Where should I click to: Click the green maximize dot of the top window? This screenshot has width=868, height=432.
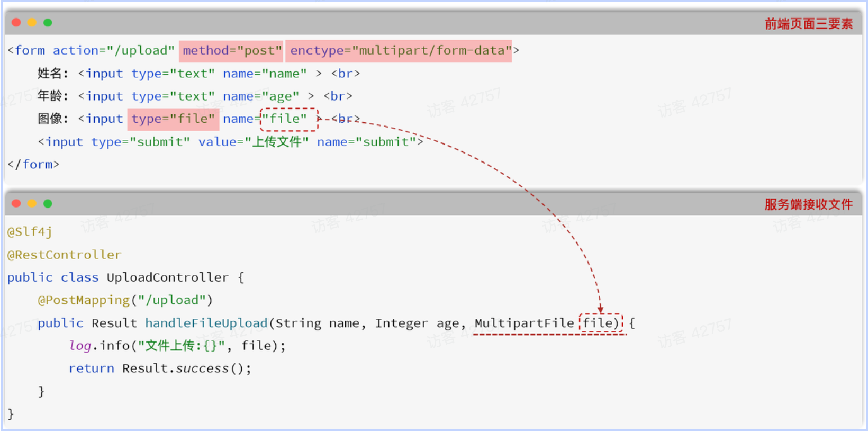(48, 22)
